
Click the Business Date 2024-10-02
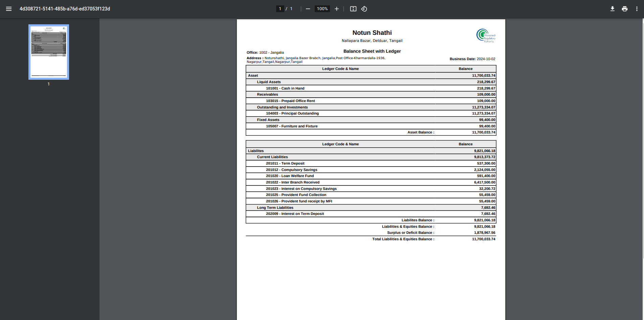pyautogui.click(x=472, y=59)
